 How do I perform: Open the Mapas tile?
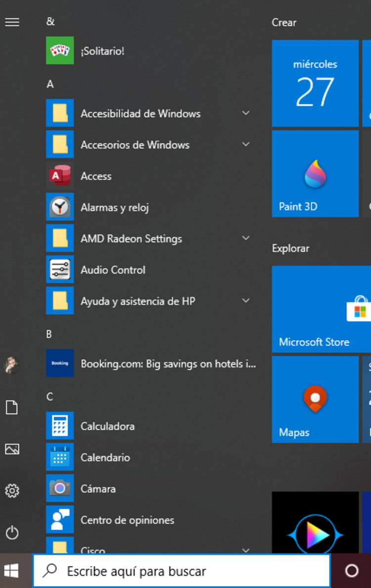pos(315,400)
